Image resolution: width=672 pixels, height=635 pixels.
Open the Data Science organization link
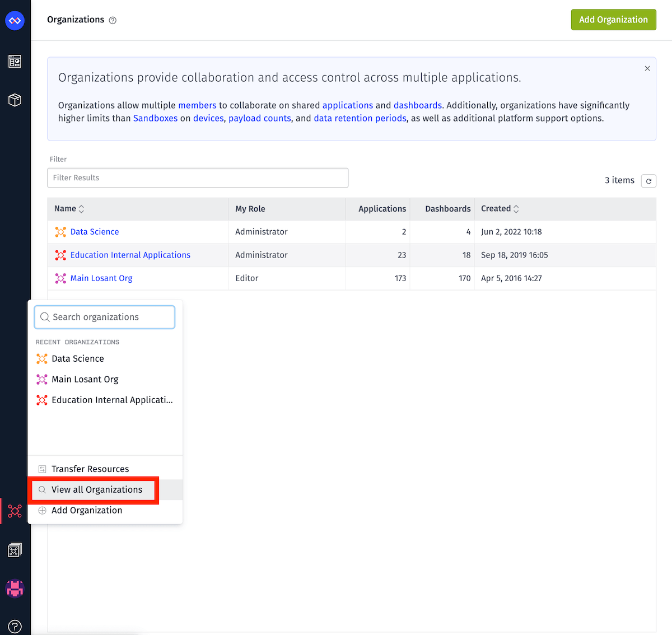pyautogui.click(x=95, y=232)
